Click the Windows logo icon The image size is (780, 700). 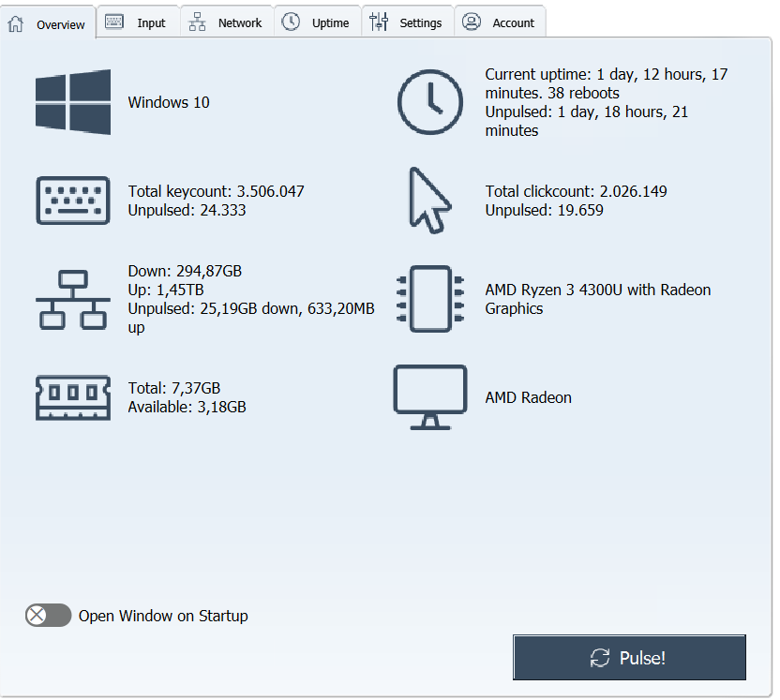pos(73,102)
